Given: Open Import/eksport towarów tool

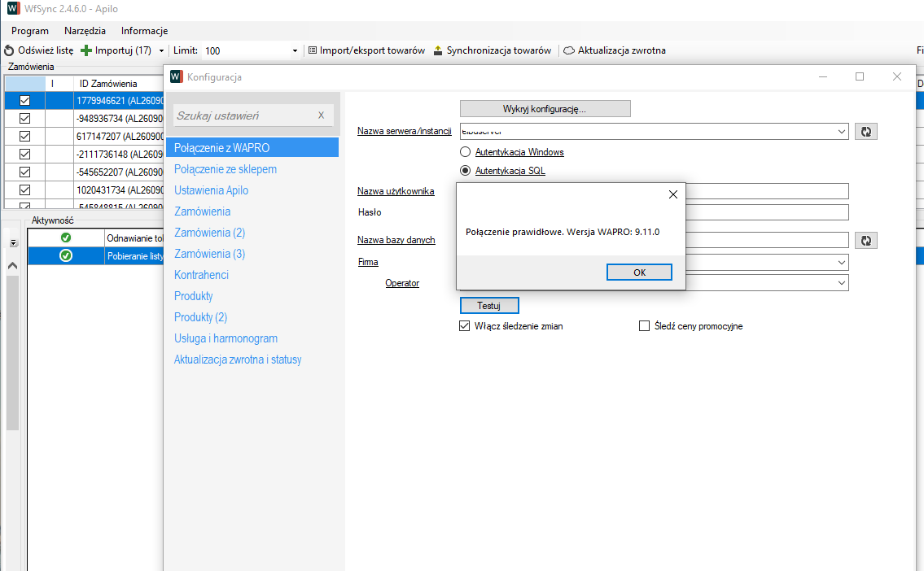Looking at the screenshot, I should (x=366, y=50).
